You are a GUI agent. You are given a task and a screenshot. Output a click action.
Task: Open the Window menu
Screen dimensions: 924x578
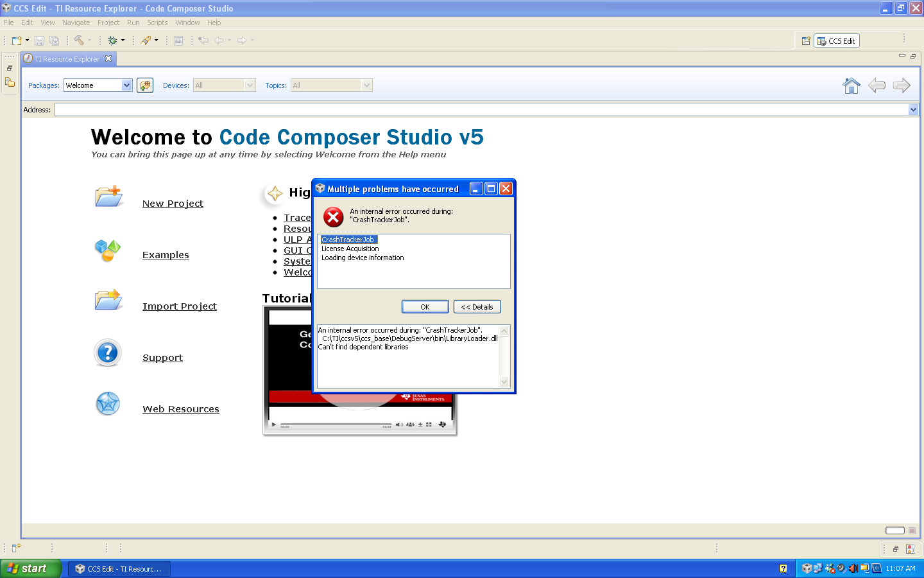pyautogui.click(x=188, y=22)
